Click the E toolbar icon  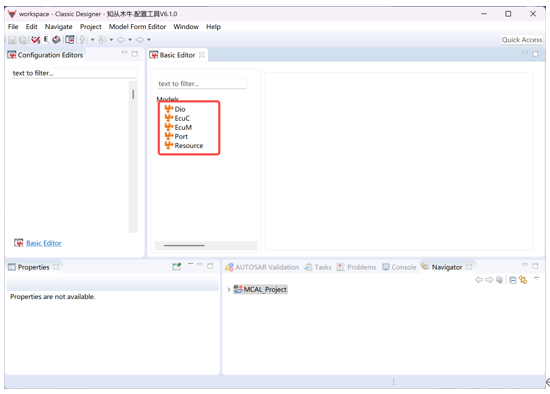pyautogui.click(x=46, y=40)
